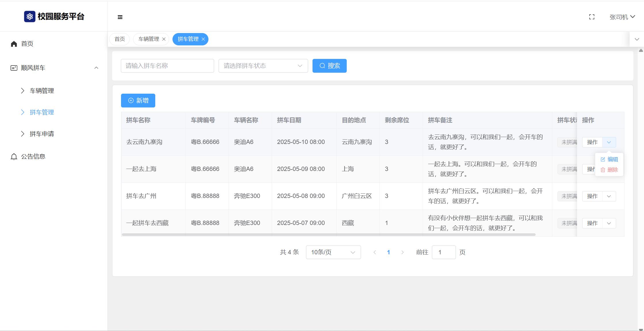Open the 10条/页 page size selector
Screen dimensions: 644x331
333,252
